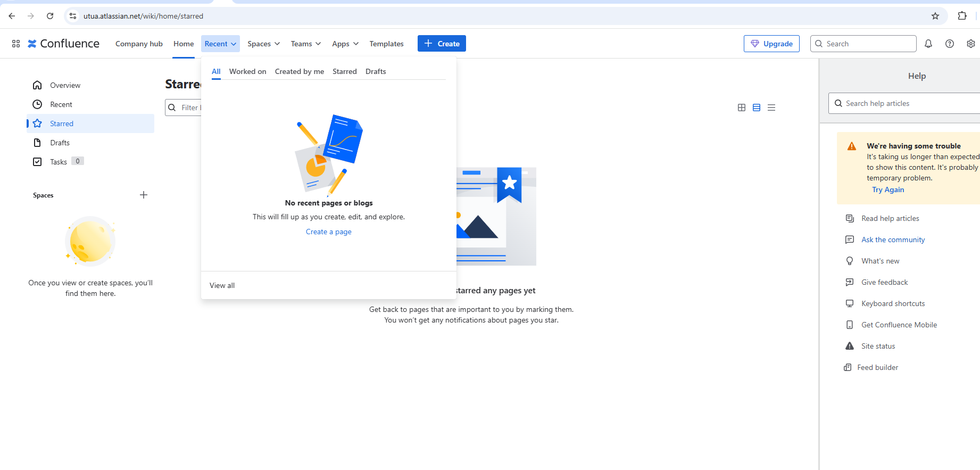Viewport: 980px width, 470px height.
Task: Go to Home in navigation
Action: [184, 44]
